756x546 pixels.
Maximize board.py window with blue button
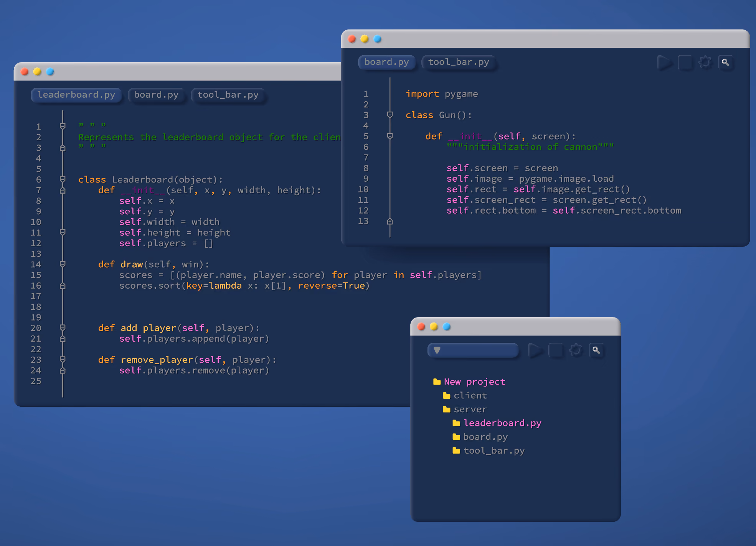377,39
